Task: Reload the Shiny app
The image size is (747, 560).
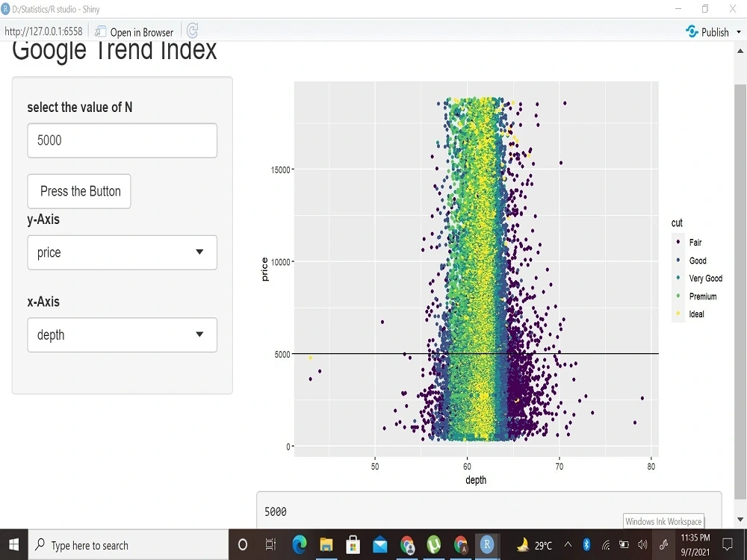Action: click(192, 31)
